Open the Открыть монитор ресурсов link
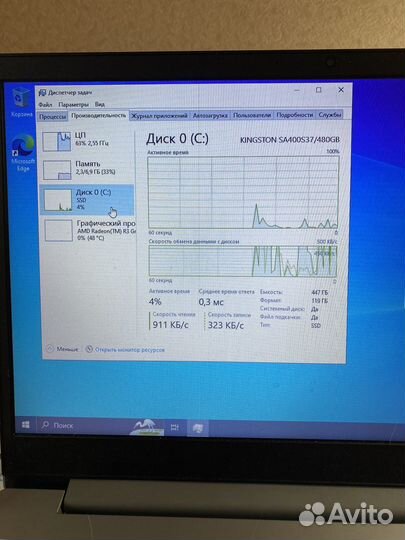Image resolution: width=405 pixels, height=540 pixels. [x=129, y=350]
